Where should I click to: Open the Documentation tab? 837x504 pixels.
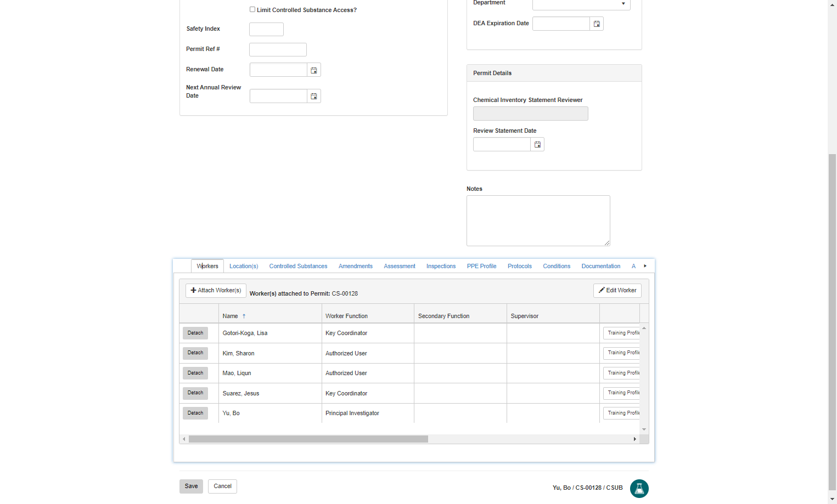point(601,267)
